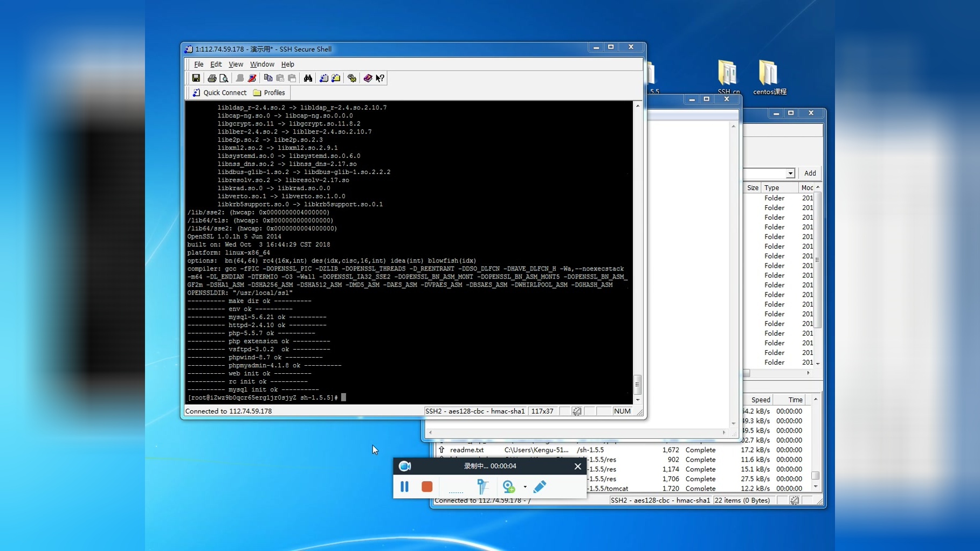Open the centos课程 desktop folder
Image resolution: width=980 pixels, height=551 pixels.
pos(769,78)
